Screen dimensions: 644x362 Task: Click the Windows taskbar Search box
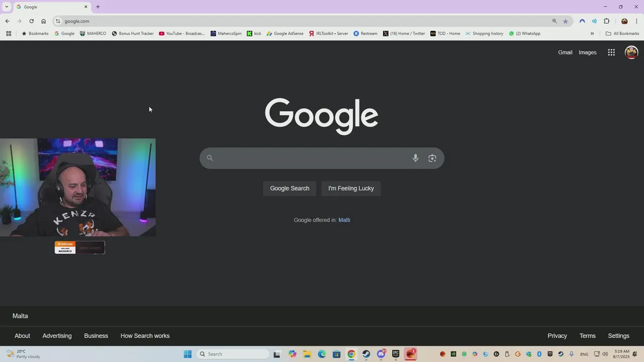tap(233, 354)
